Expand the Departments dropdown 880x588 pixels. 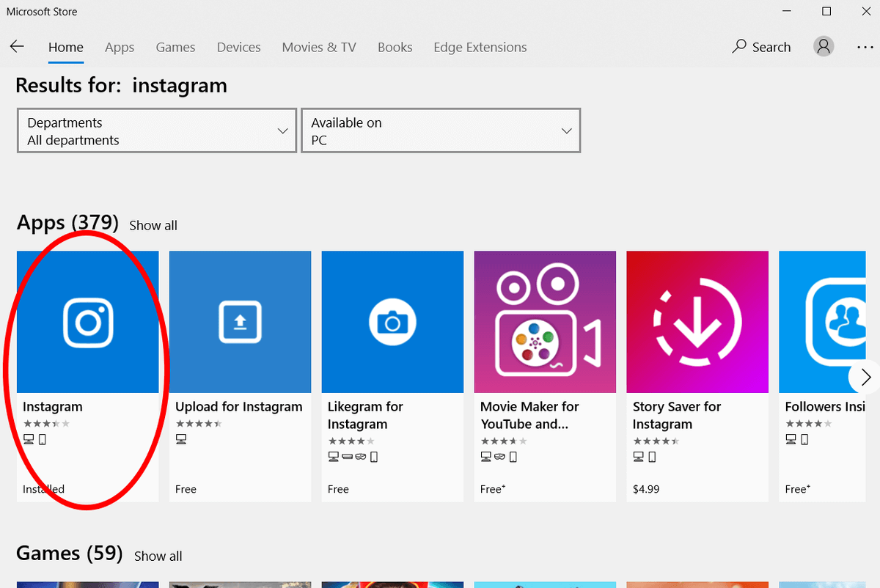click(157, 131)
